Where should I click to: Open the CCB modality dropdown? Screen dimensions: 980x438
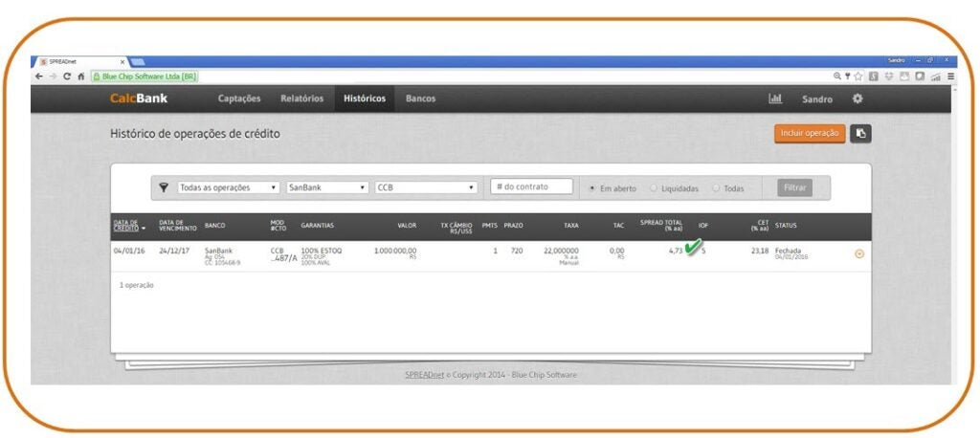426,188
